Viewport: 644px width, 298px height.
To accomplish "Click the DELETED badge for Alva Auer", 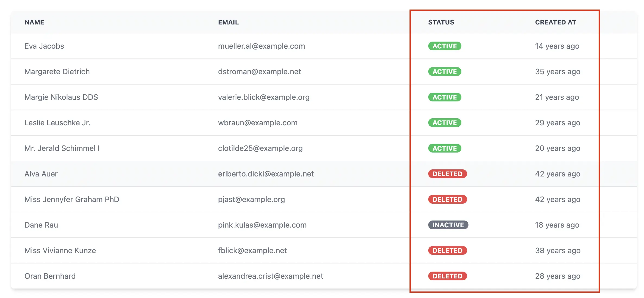I will pos(447,174).
